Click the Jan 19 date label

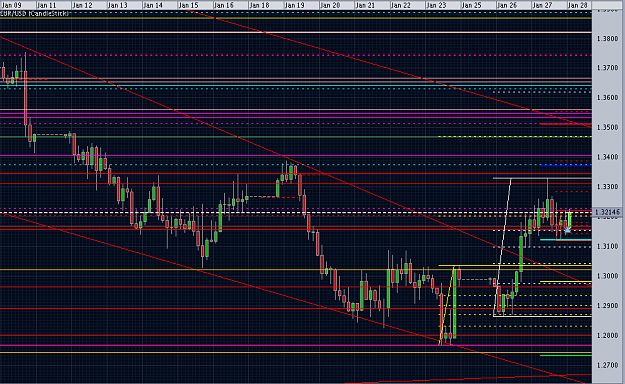point(295,5)
